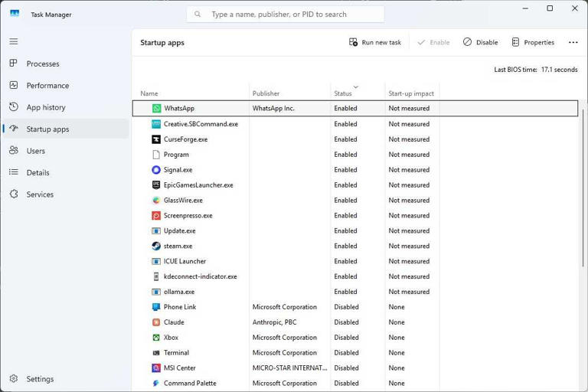Click the Task Manager app icon in title bar
This screenshot has height=392, width=588.
15,14
